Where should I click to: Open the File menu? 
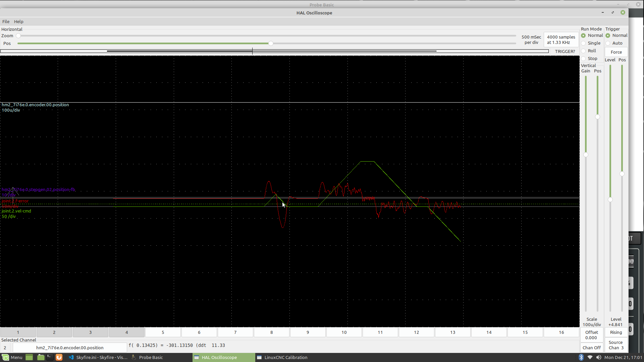(6, 21)
